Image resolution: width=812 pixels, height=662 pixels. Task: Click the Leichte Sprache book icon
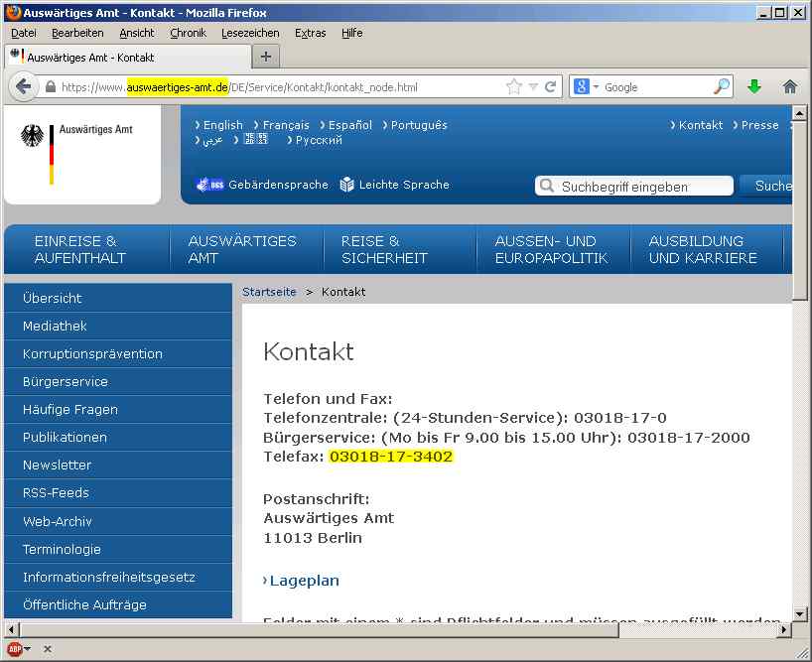point(346,185)
